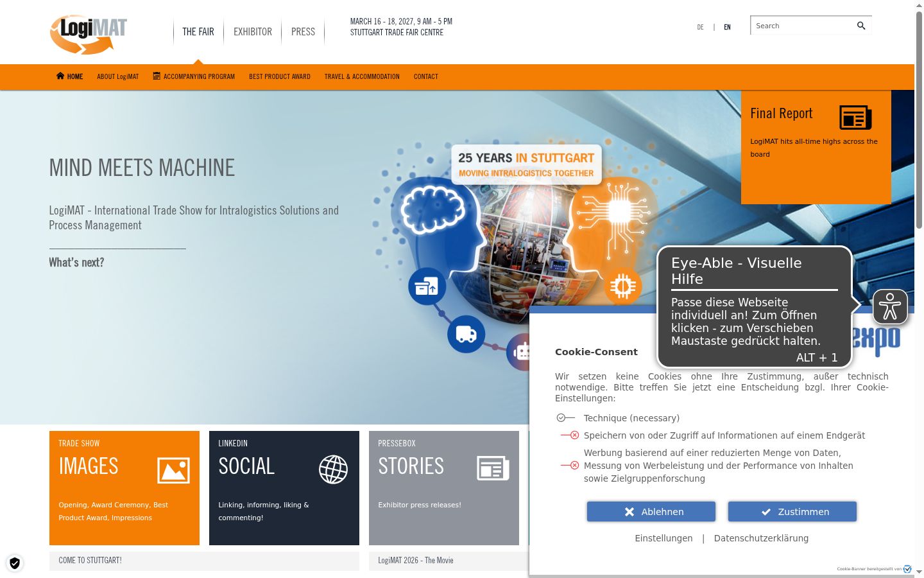The height and width of the screenshot is (578, 924).
Task: Open the 'COME TO STUTTGART!' bar
Action: coord(204,561)
